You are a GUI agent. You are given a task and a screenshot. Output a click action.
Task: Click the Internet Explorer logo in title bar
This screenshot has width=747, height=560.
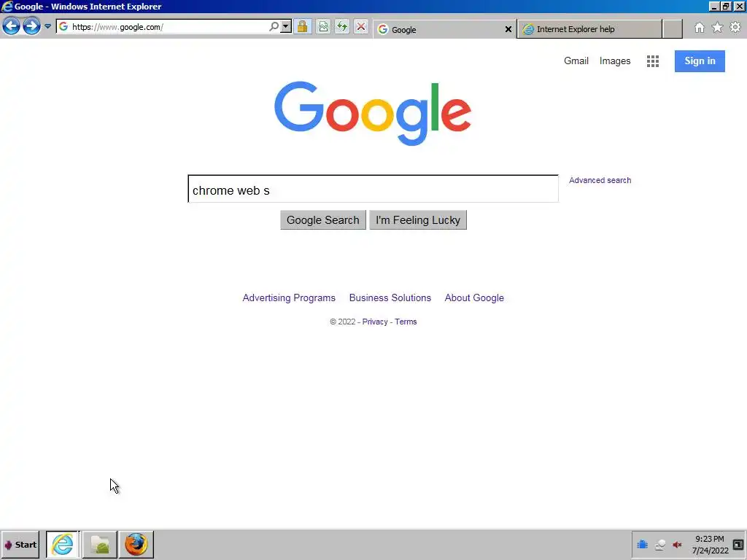(7, 6)
